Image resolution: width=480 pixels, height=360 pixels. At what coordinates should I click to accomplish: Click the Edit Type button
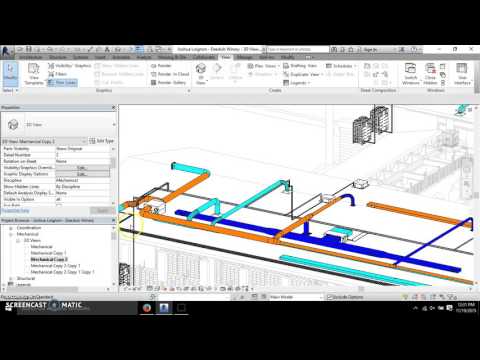tap(102, 141)
